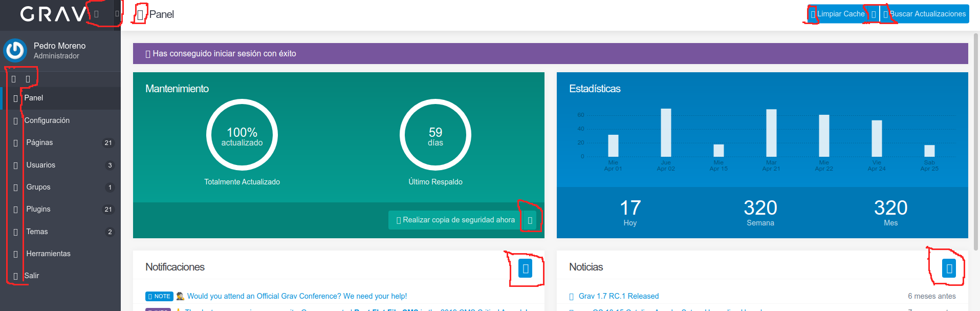This screenshot has width=980, height=311.
Task: Click the NOTE label on the first notification
Action: pyautogui.click(x=159, y=296)
